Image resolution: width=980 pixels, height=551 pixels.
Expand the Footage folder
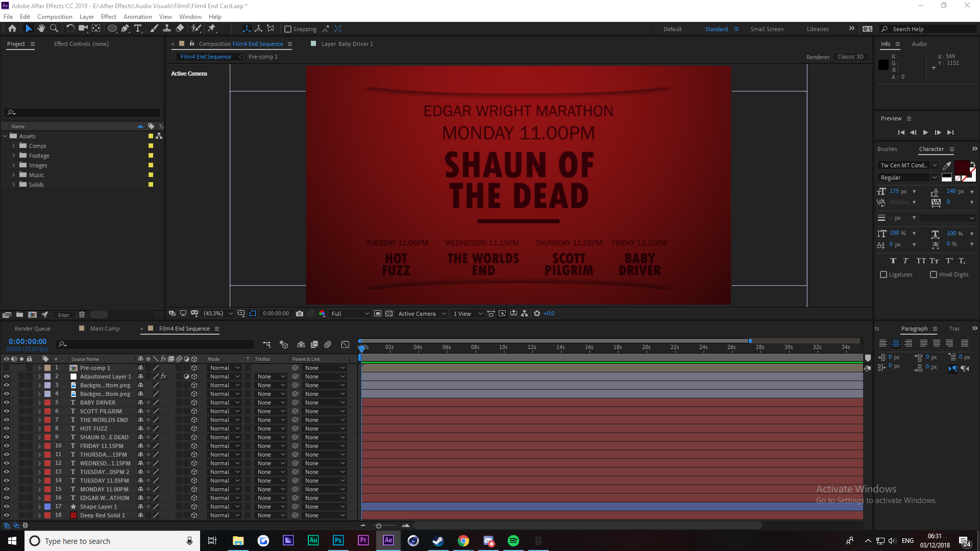pyautogui.click(x=14, y=156)
